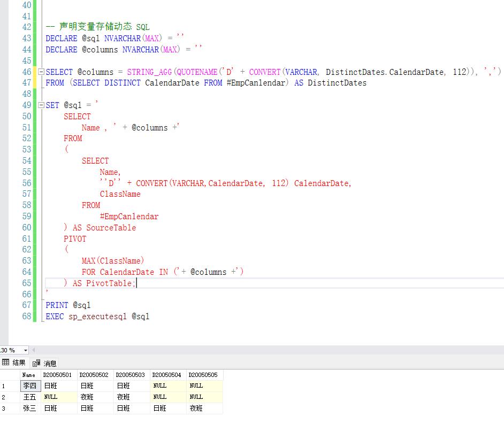
Task: Click #EmpCanlendar table name on line 59
Action: coord(129,217)
